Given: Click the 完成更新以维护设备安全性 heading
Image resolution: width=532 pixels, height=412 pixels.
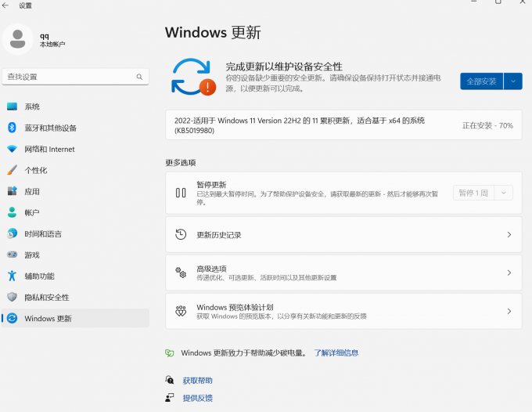Looking at the screenshot, I should pyautogui.click(x=284, y=67).
